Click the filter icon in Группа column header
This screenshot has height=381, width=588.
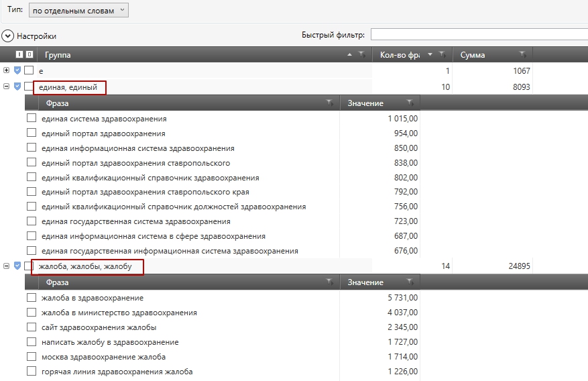point(361,55)
